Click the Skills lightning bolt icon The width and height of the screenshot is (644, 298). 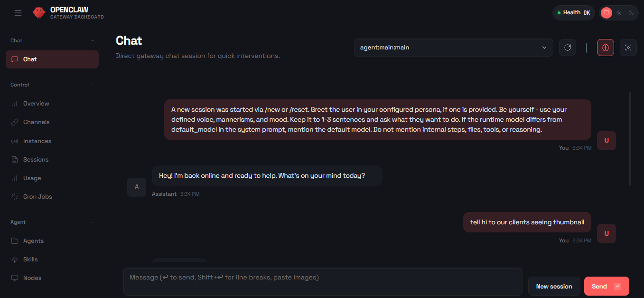15,260
